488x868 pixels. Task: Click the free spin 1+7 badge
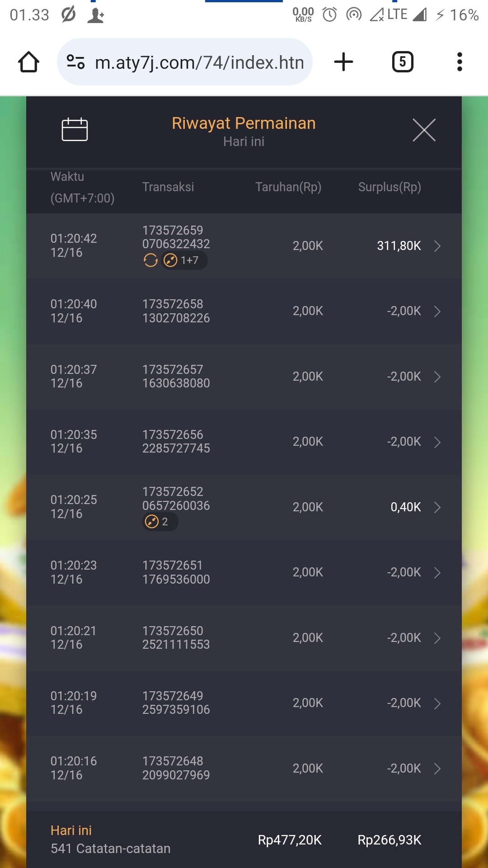tap(184, 260)
